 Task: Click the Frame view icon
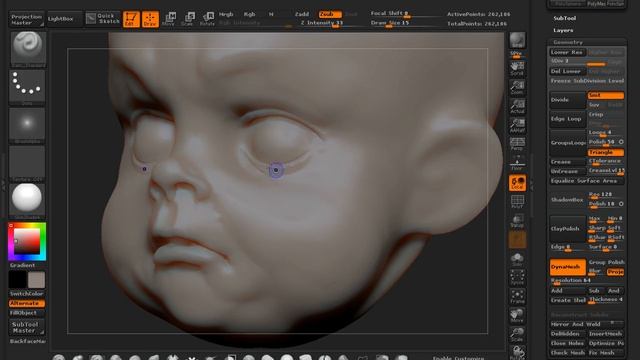point(517,297)
